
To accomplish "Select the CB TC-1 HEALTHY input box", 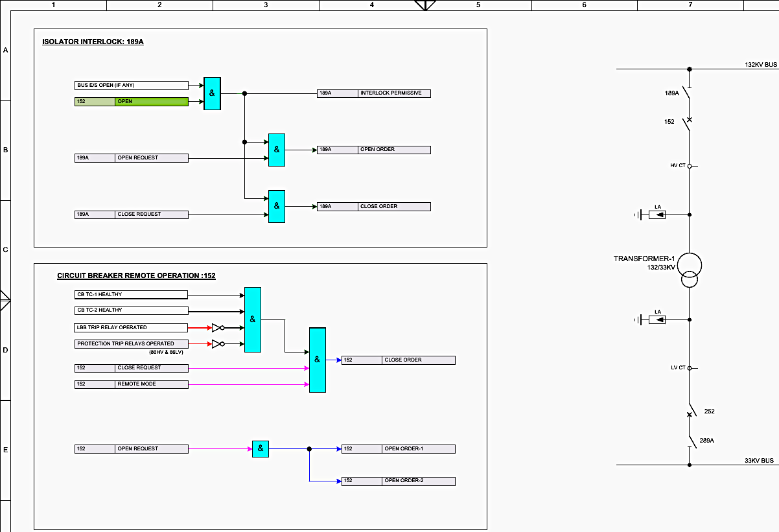I will pyautogui.click(x=132, y=295).
